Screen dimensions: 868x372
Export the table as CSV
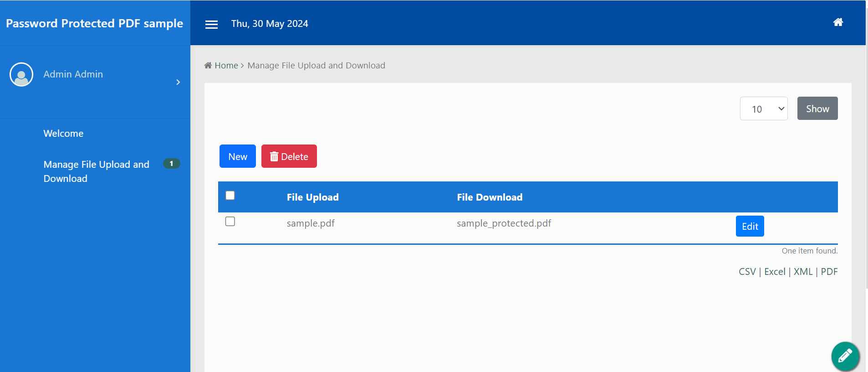747,272
